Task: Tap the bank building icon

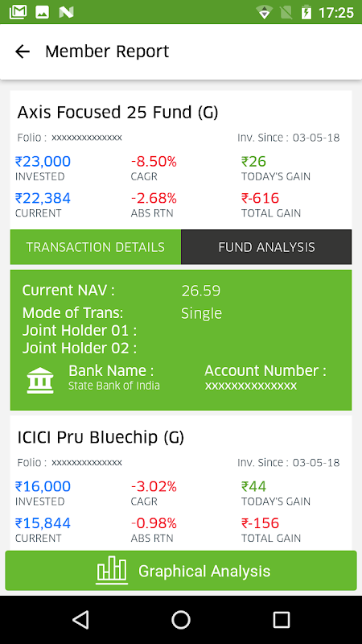Action: pyautogui.click(x=40, y=380)
